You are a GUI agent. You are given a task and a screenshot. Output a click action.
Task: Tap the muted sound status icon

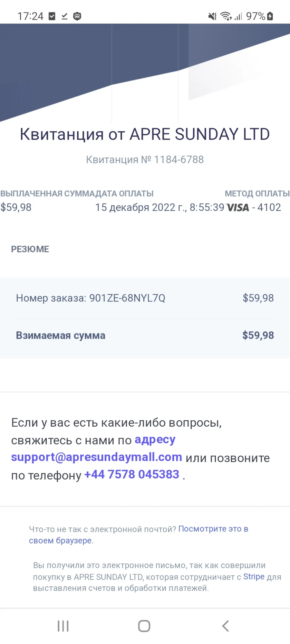pos(212,16)
